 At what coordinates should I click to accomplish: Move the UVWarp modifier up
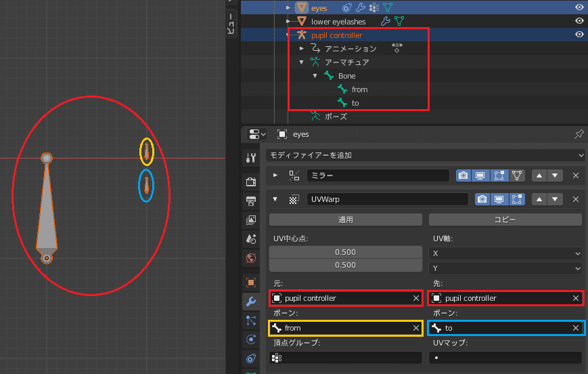pyautogui.click(x=539, y=199)
